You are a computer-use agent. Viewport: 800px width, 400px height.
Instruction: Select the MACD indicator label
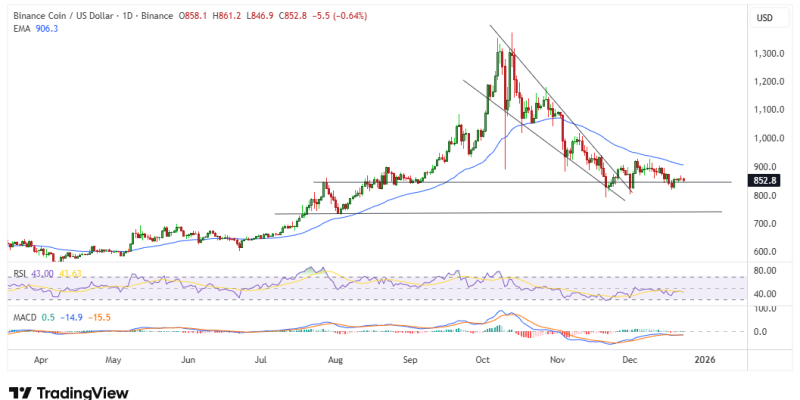pos(25,318)
